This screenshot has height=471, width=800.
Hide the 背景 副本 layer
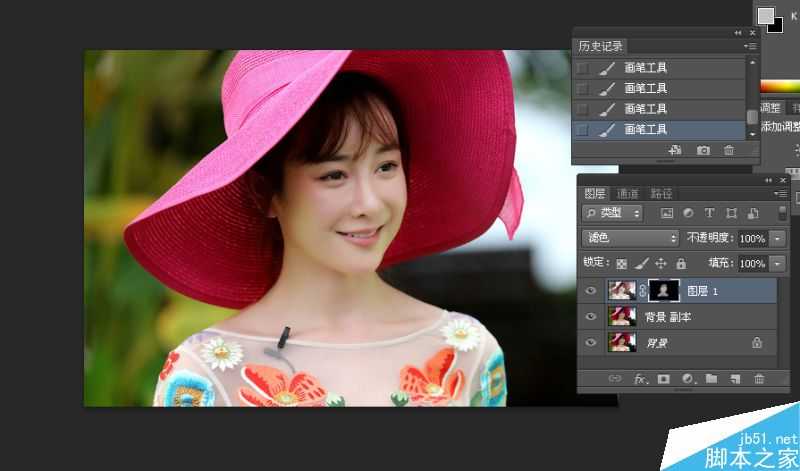point(591,316)
